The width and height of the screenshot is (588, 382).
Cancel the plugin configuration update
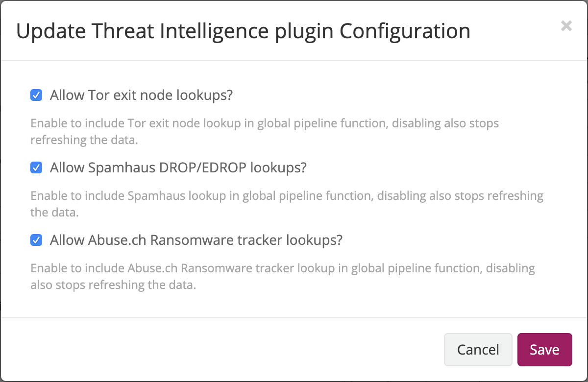coord(478,350)
